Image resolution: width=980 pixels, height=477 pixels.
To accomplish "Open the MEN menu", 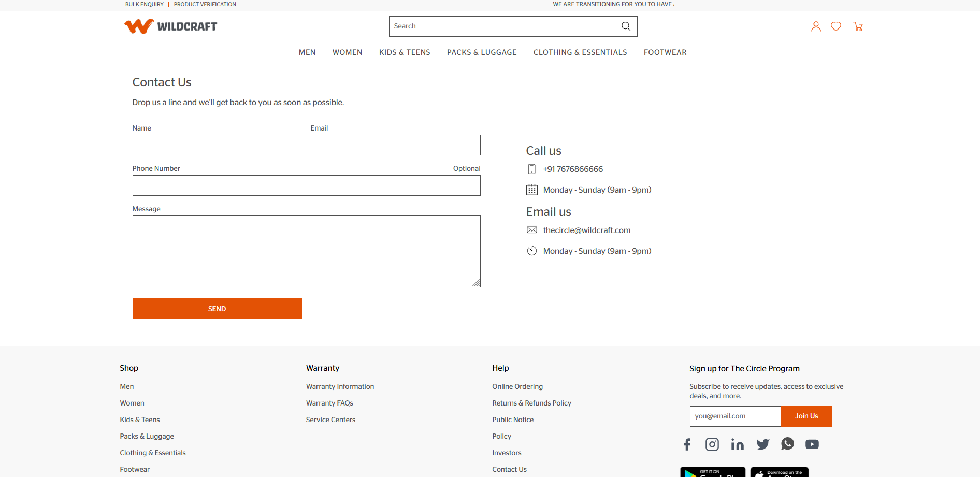I will (307, 52).
